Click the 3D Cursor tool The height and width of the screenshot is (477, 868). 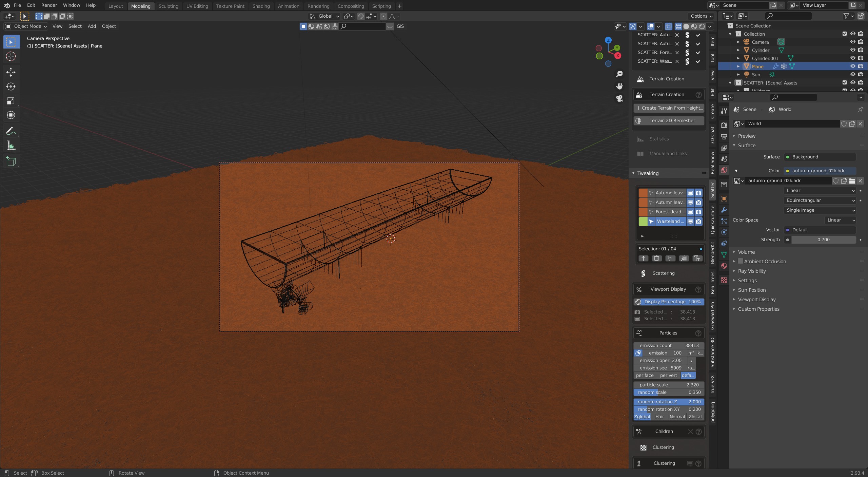point(11,56)
